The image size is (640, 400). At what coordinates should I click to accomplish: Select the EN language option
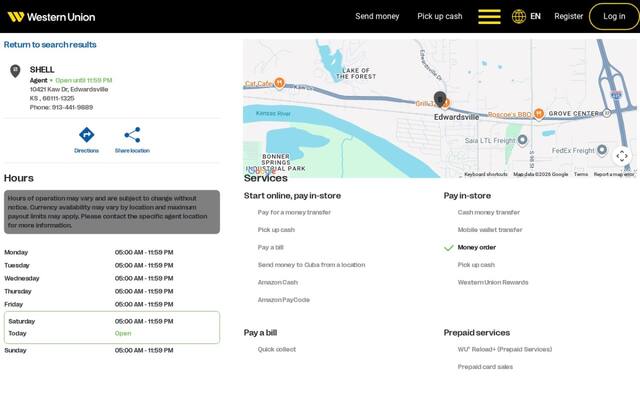point(535,16)
